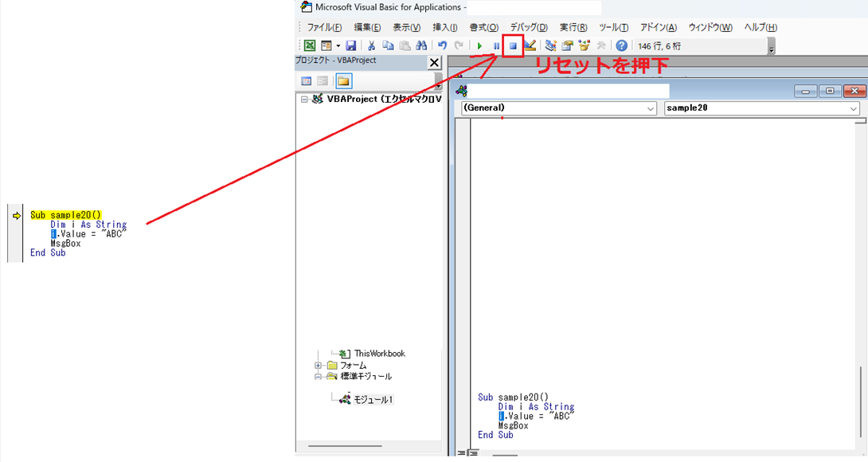Expand the フォーム folder node
The width and height of the screenshot is (868, 462).
(x=318, y=366)
